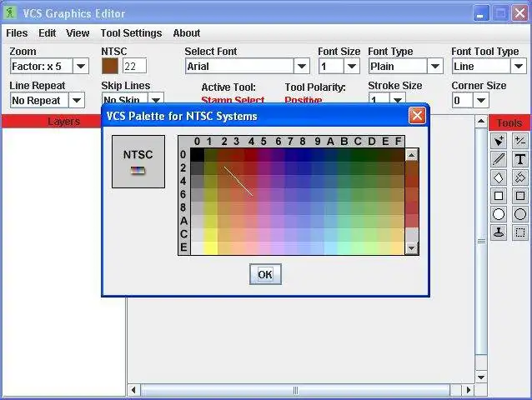Open the Stroke Size dropdown arrow

coord(398,99)
